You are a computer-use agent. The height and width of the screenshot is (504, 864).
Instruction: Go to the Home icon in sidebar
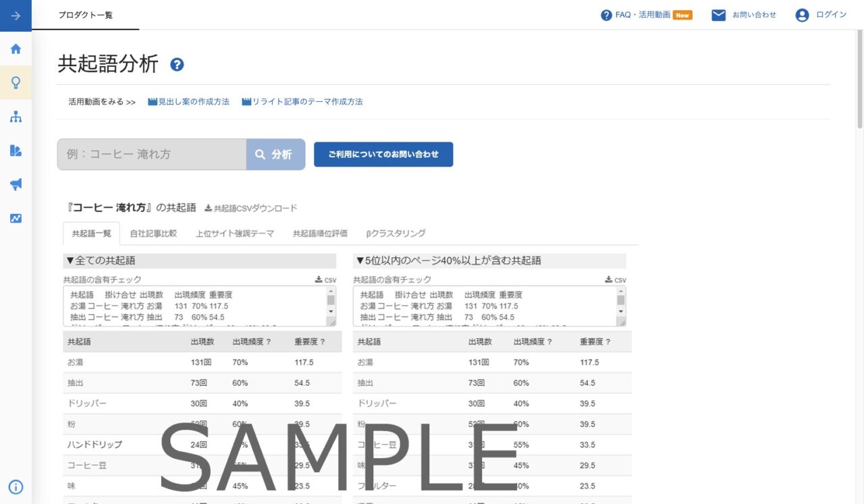click(x=16, y=49)
